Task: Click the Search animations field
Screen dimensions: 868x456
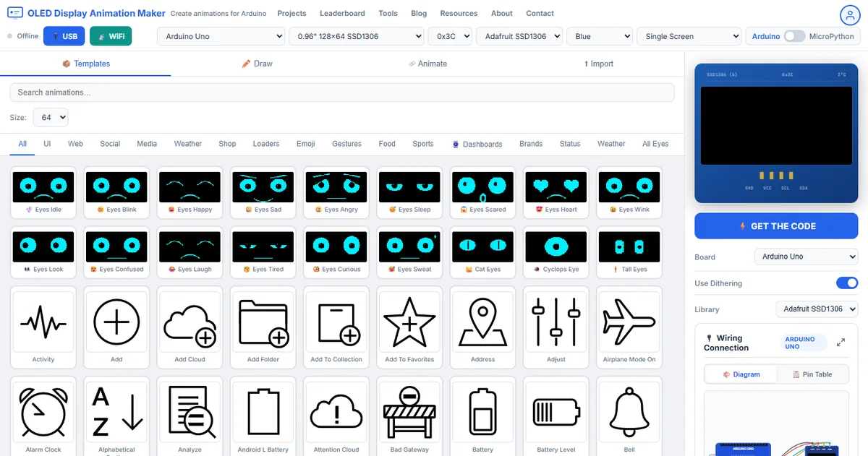Action: click(342, 93)
